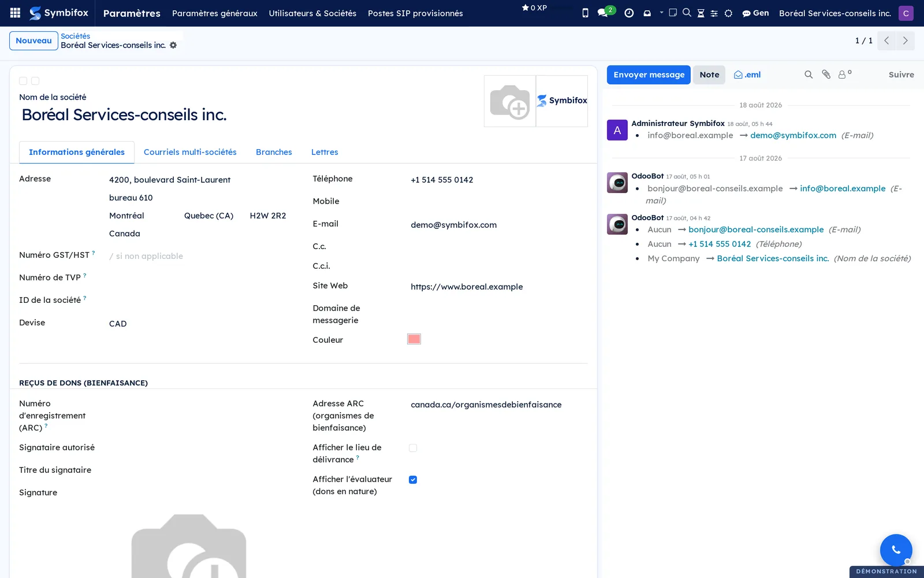Show help for Numéro d'enregistrement (ARC)
The height and width of the screenshot is (578, 924).
tap(46, 425)
